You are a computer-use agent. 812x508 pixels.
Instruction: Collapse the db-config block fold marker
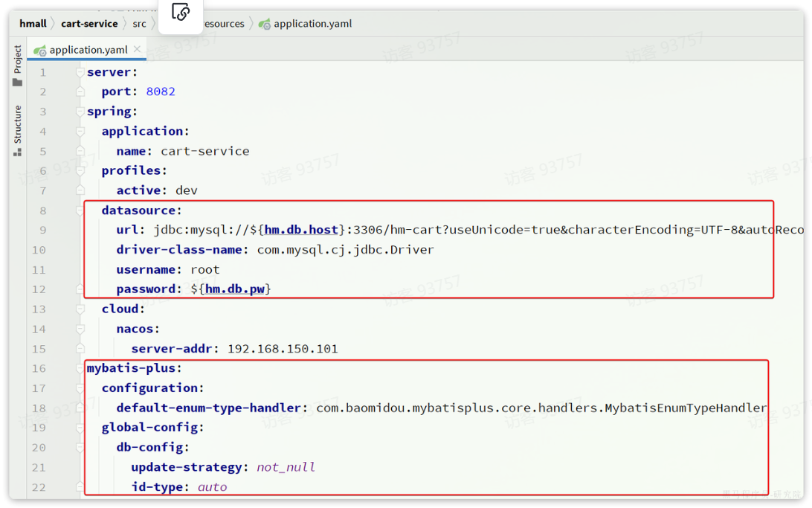[x=80, y=448]
